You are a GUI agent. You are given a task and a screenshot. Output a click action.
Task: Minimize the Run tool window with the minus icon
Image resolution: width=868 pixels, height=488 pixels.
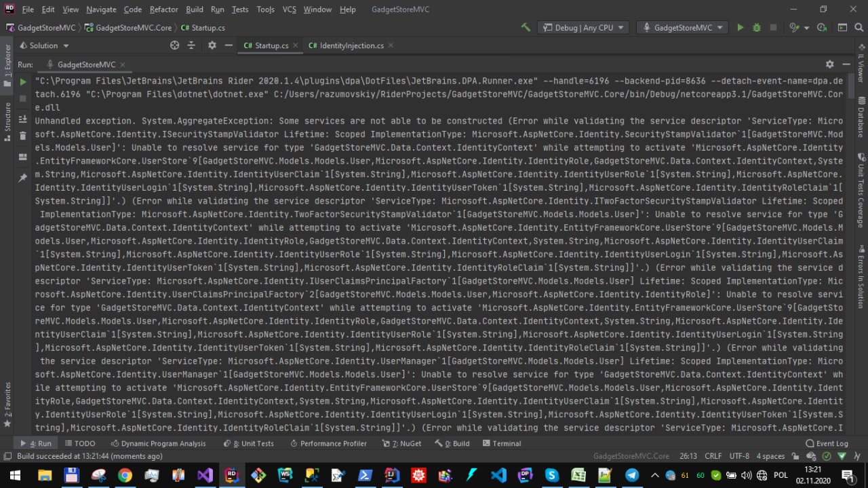846,64
